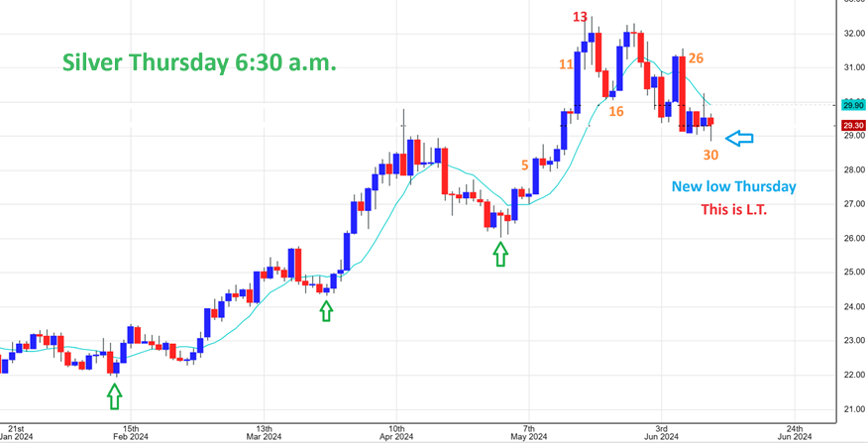Select the 25.00 price axis label
Viewport: 868px width, 443px height.
[853, 273]
